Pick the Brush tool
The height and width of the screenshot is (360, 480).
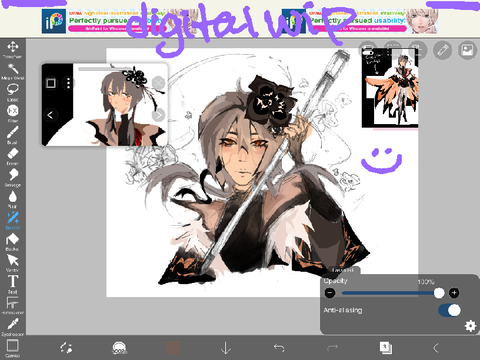[13, 135]
